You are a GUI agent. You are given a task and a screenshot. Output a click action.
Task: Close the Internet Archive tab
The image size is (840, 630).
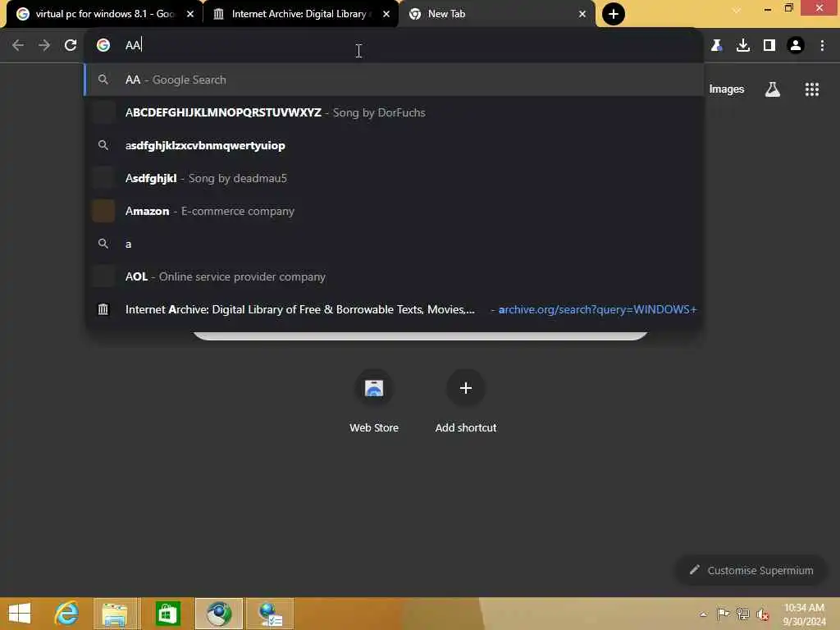(386, 14)
